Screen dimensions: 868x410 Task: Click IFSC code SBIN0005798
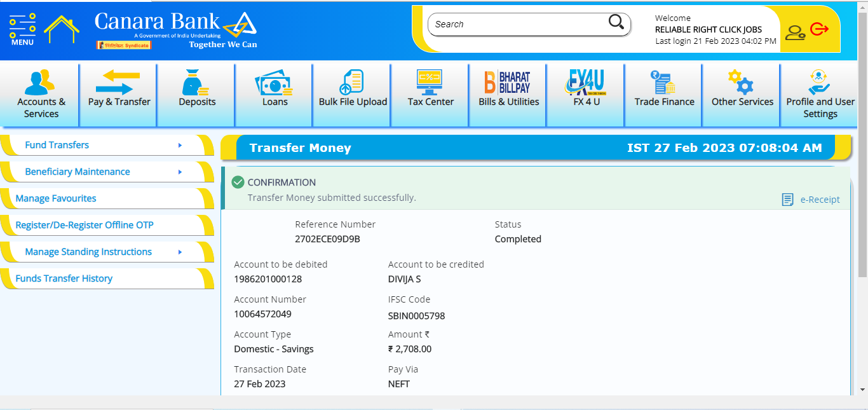[416, 316]
